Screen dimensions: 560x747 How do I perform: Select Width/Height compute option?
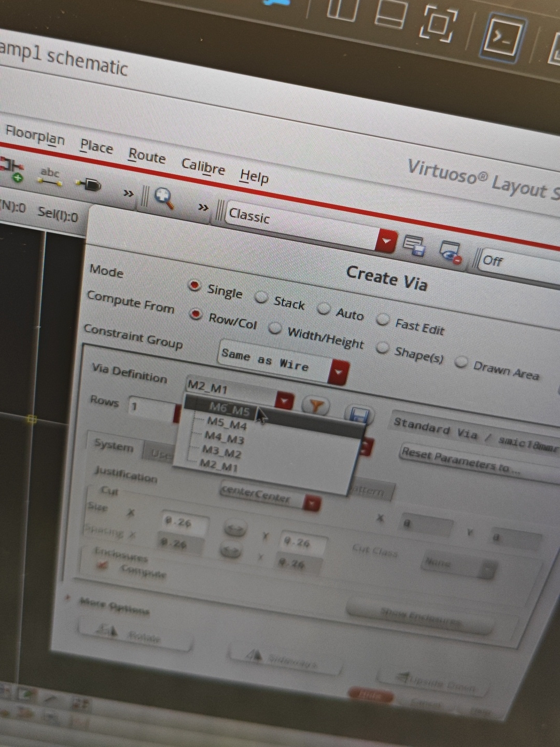tap(274, 328)
